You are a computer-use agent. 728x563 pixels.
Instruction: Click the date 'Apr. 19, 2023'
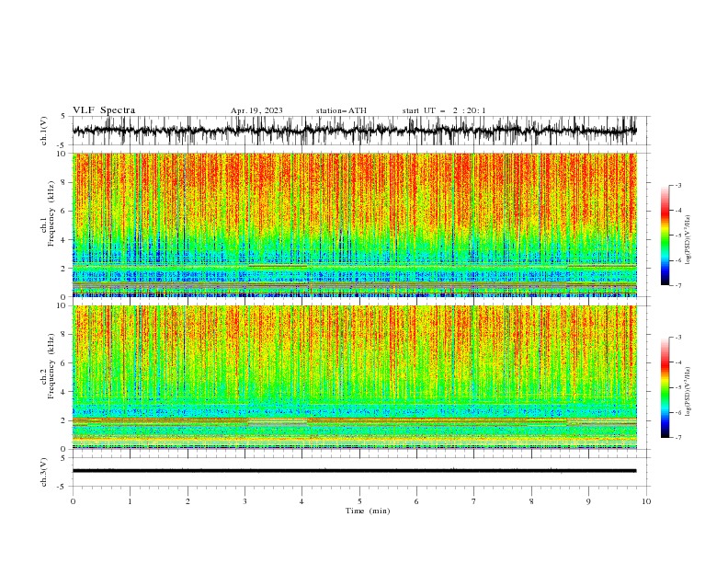click(x=256, y=110)
